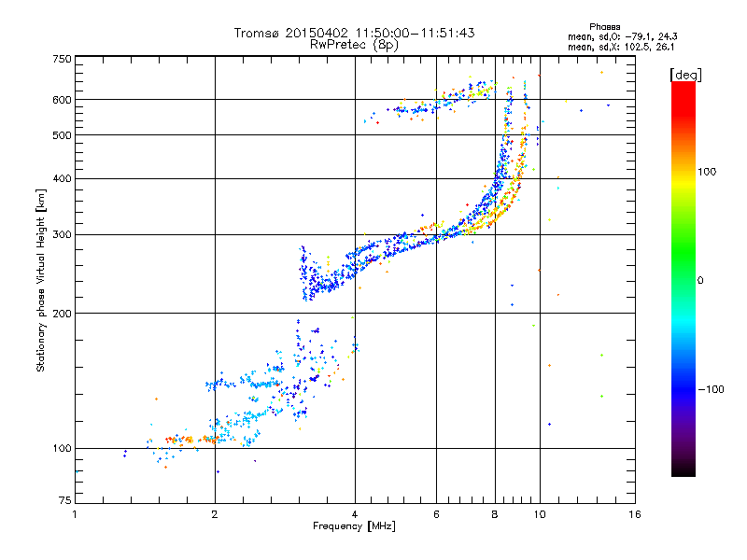The height and width of the screenshot is (560, 747).
Task: Click the y-axis tick label '600'
Action: (x=62, y=100)
